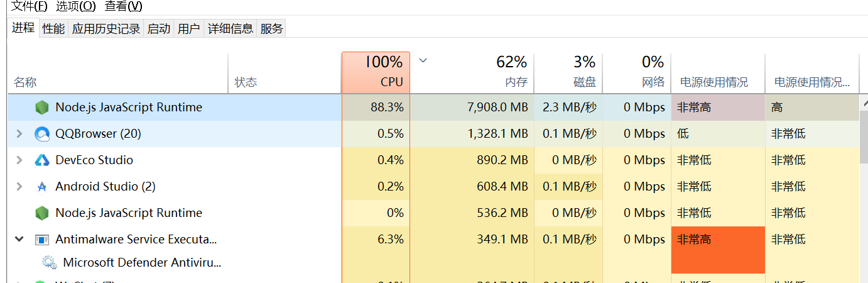Click the QQBrowser process icon
This screenshot has height=283, width=868.
click(x=42, y=134)
